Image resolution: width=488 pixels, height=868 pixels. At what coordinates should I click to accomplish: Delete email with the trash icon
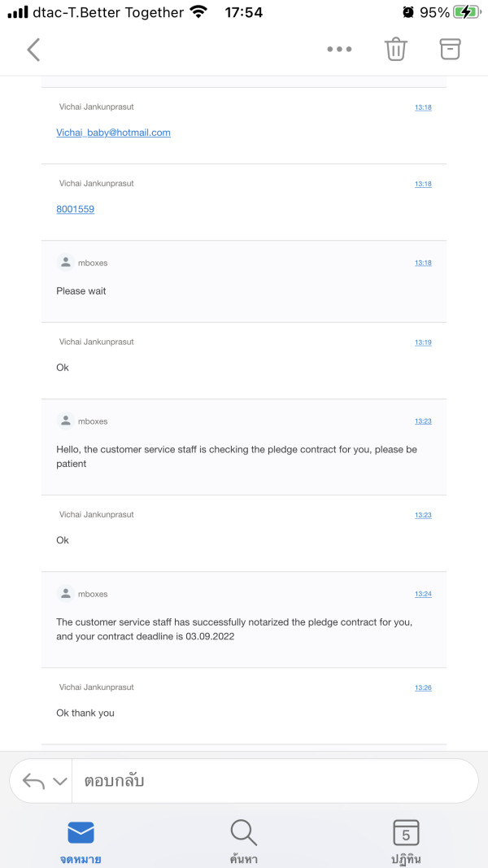pos(395,50)
